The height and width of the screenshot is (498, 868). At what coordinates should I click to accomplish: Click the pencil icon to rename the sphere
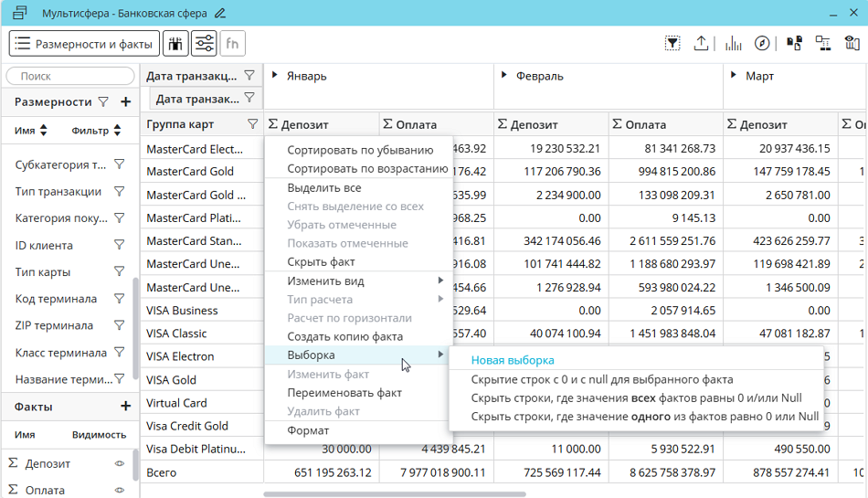pyautogui.click(x=219, y=14)
